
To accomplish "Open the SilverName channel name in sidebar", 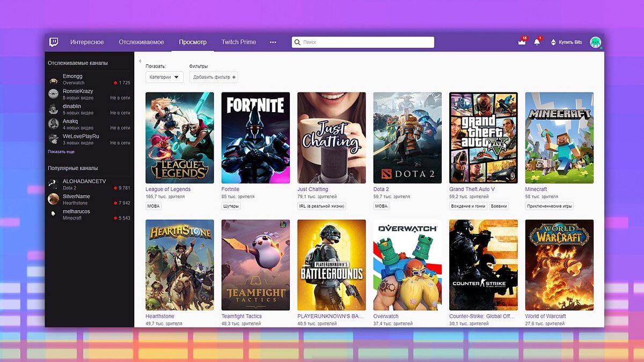I will [x=77, y=196].
